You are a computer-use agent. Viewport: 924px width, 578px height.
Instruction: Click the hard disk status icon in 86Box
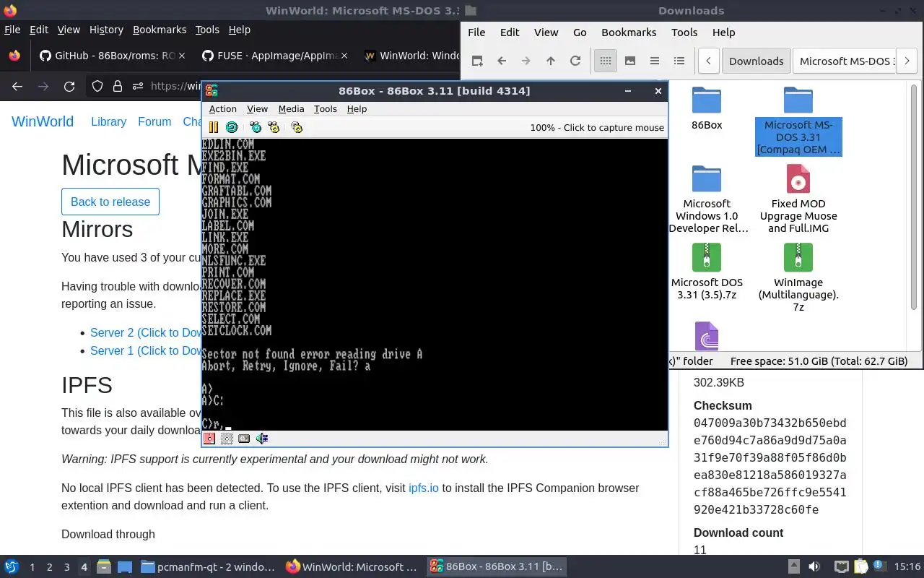pyautogui.click(x=244, y=438)
